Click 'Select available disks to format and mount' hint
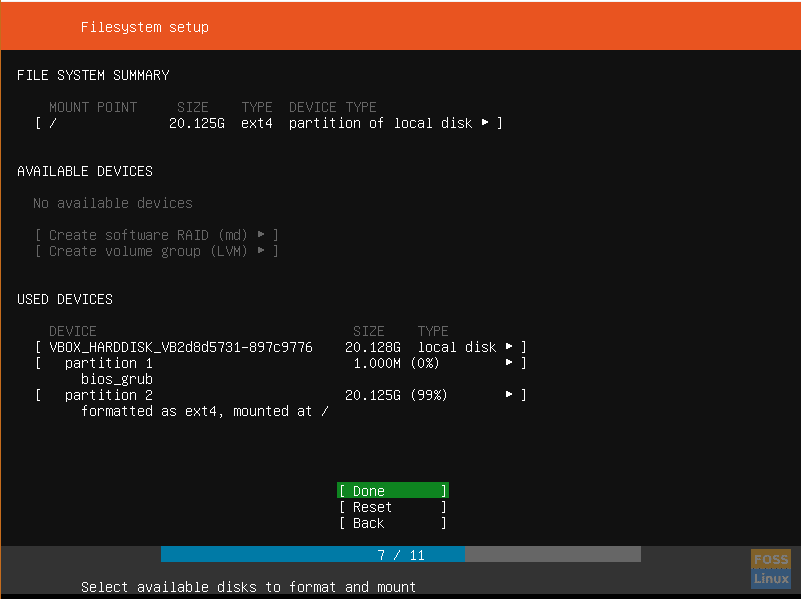 pyautogui.click(x=248, y=587)
